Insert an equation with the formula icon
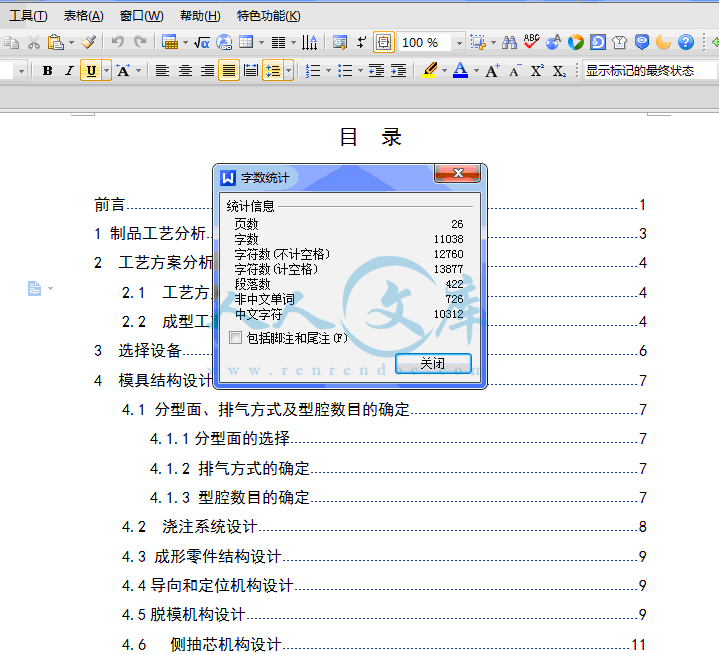Viewport: 719px width, 655px height. [201, 43]
